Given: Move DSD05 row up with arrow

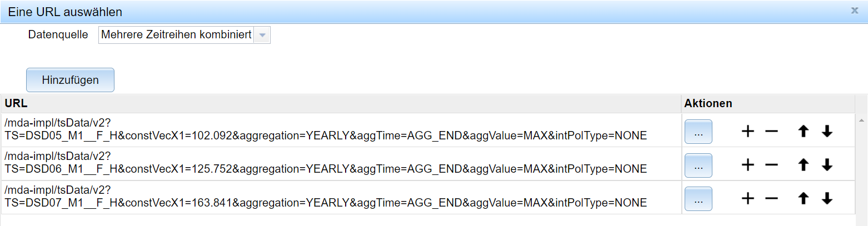Looking at the screenshot, I should pyautogui.click(x=804, y=132).
